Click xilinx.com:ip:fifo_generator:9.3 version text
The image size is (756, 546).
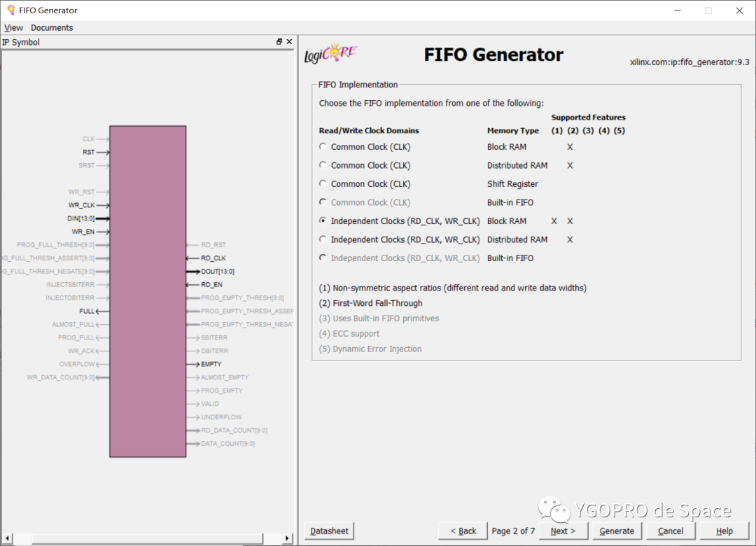[689, 62]
